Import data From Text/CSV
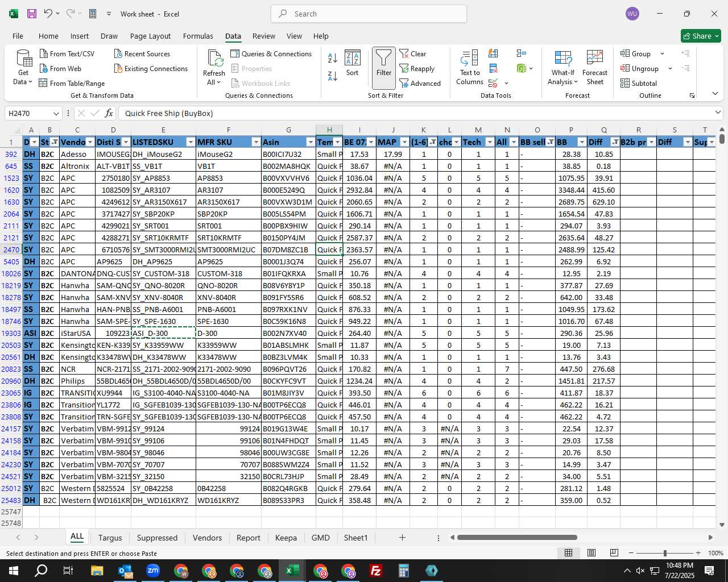Screen dimensions: 728x582 (x=67, y=53)
